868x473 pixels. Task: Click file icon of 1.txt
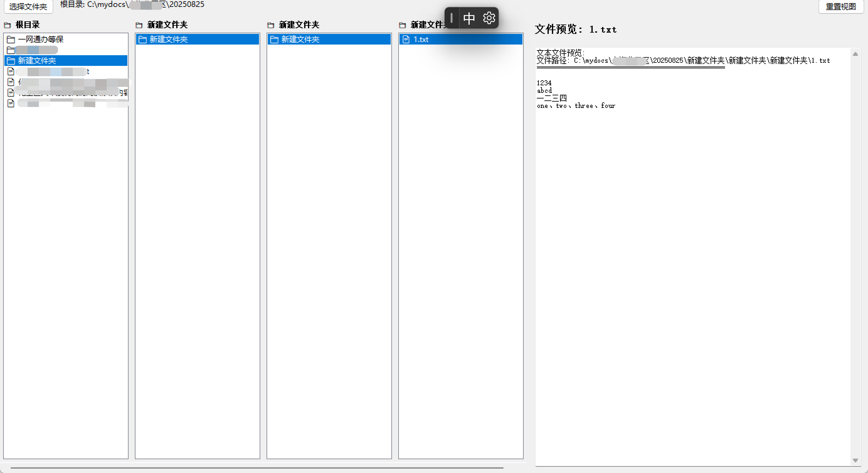coord(406,40)
